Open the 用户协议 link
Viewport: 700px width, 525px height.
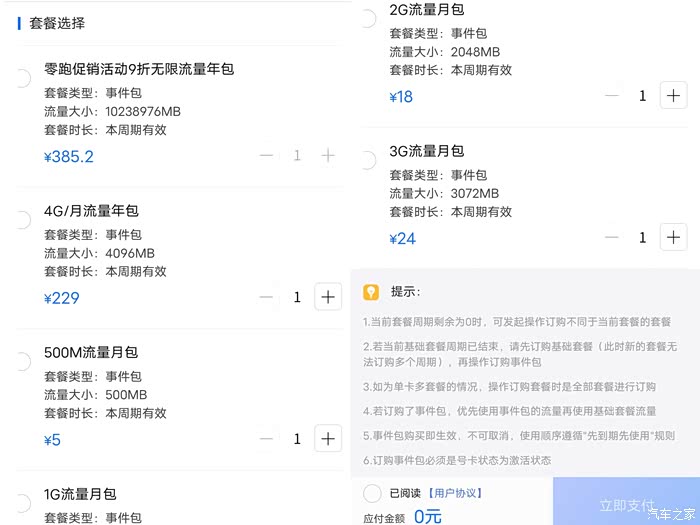455,493
